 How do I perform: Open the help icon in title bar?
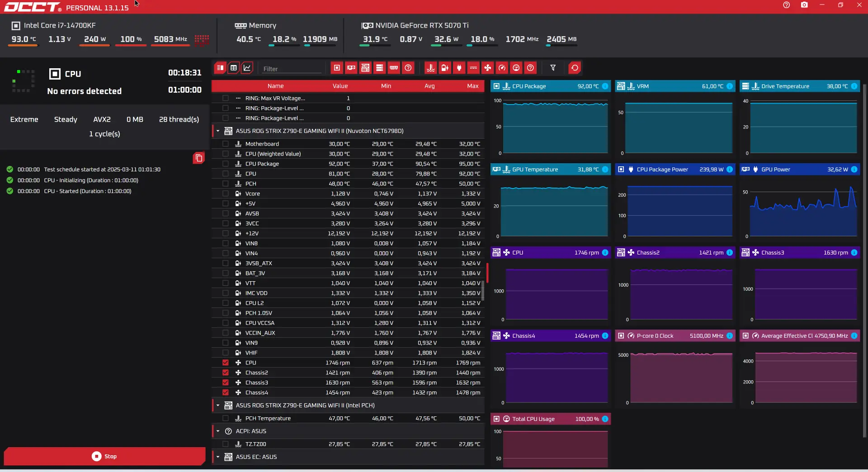coord(787,5)
